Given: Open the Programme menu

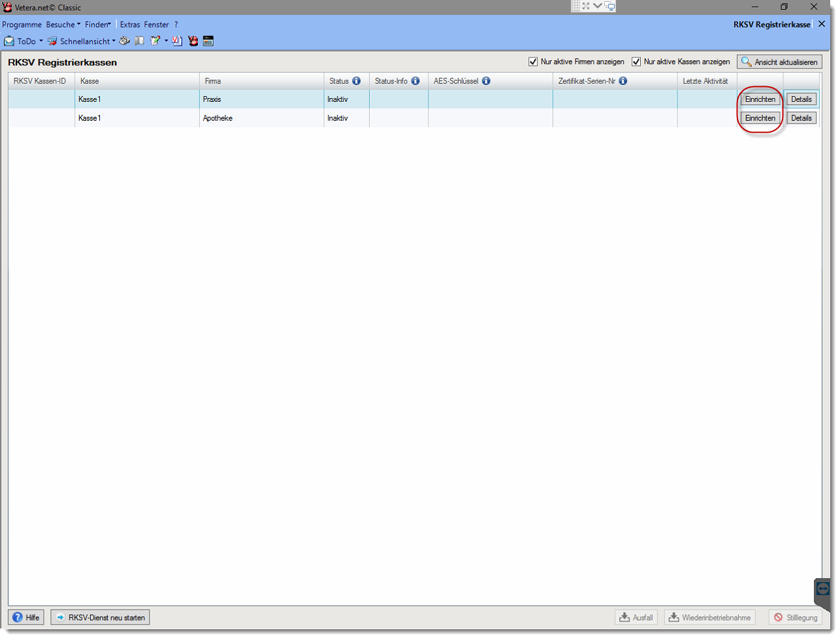Looking at the screenshot, I should coord(22,24).
